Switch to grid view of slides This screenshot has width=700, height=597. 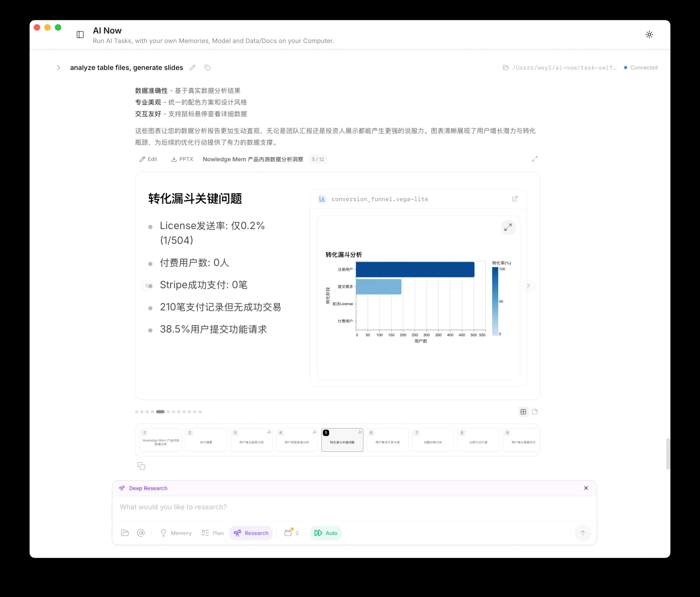click(523, 412)
